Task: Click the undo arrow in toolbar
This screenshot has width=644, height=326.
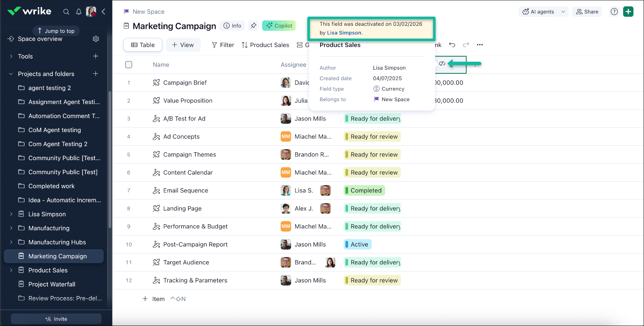Action: pos(452,45)
